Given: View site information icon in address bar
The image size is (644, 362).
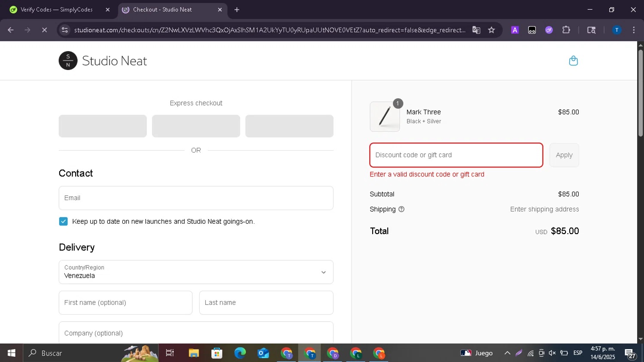Looking at the screenshot, I should (65, 30).
